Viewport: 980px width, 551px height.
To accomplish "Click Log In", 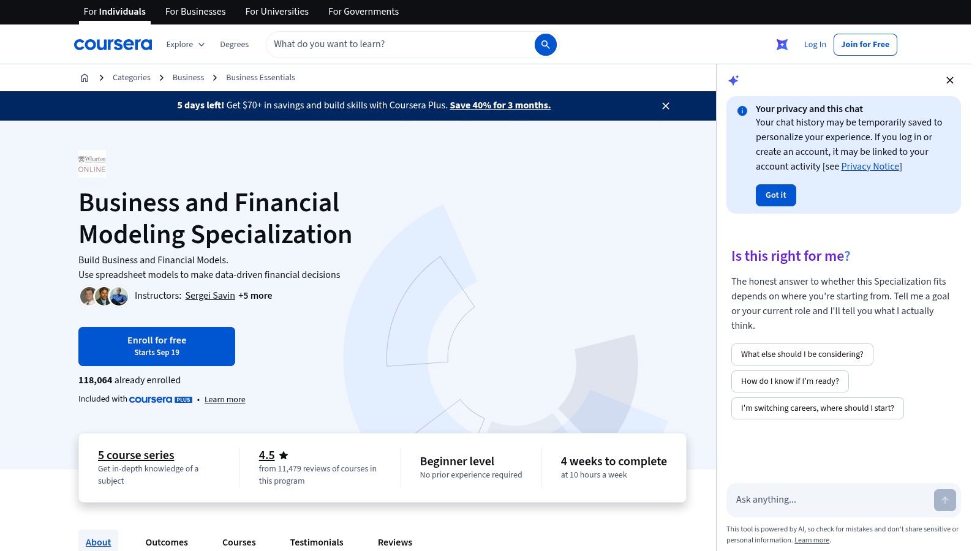I will point(815,44).
